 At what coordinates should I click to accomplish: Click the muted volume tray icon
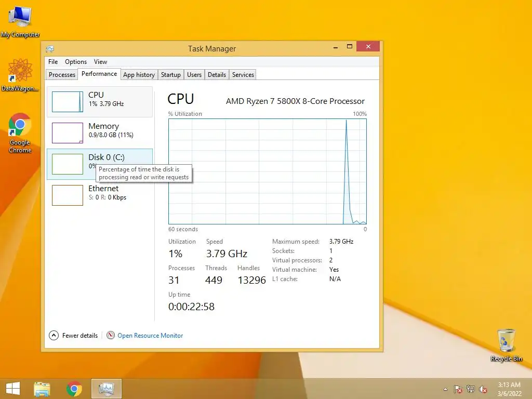[483, 389]
